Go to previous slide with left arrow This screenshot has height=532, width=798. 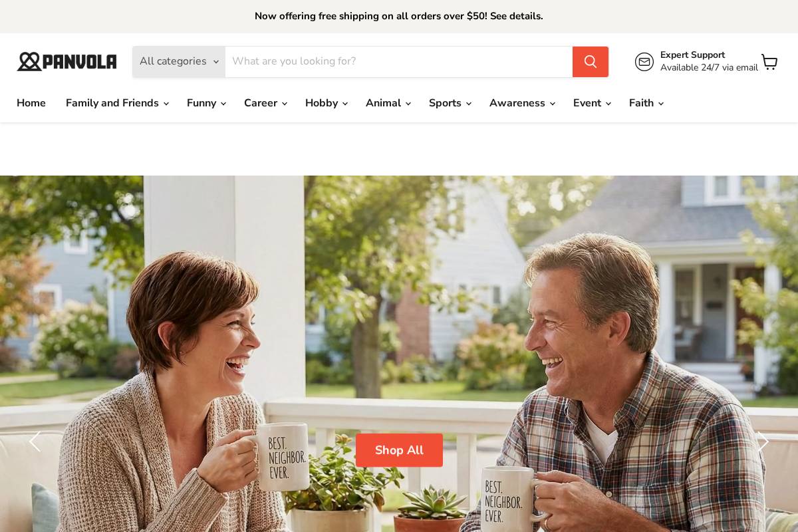coord(35,442)
